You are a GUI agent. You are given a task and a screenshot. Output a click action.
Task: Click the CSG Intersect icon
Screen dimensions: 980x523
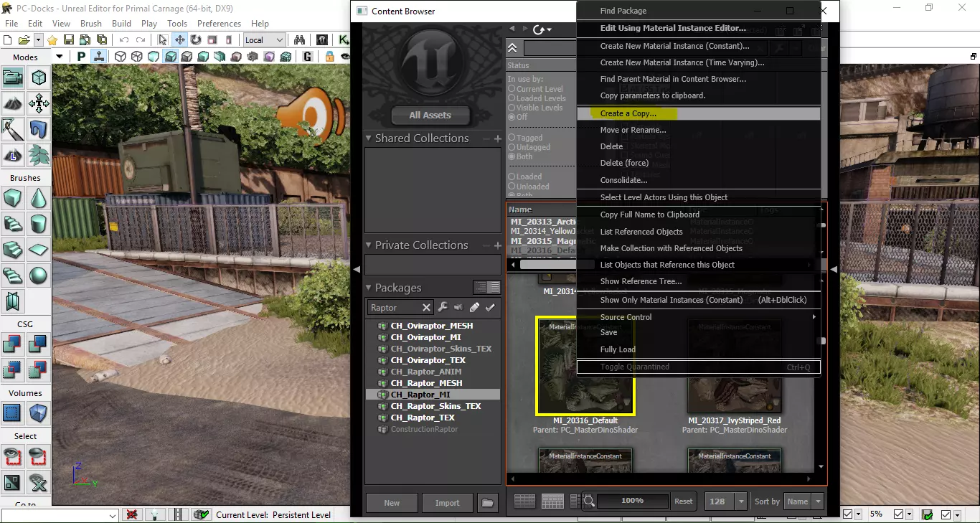[13, 370]
